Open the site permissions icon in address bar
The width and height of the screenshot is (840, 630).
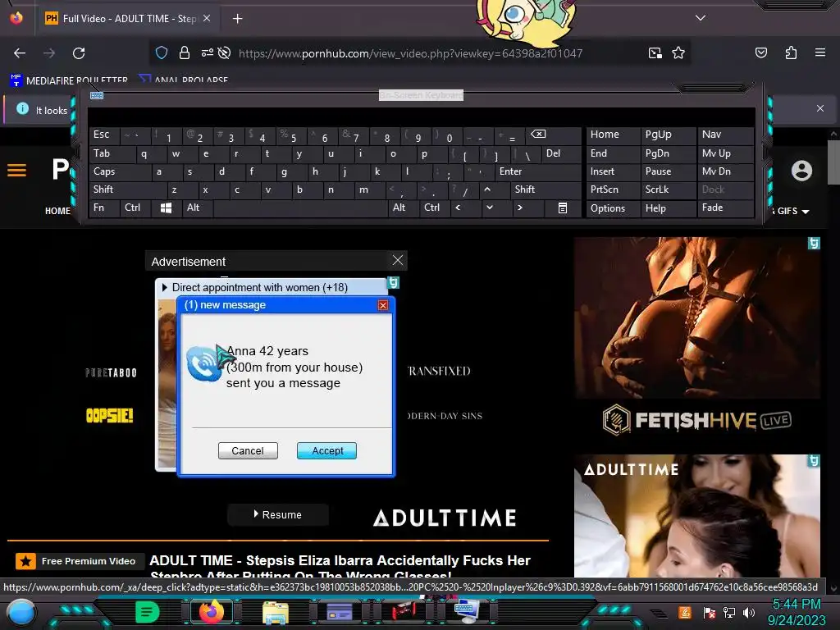coord(207,52)
